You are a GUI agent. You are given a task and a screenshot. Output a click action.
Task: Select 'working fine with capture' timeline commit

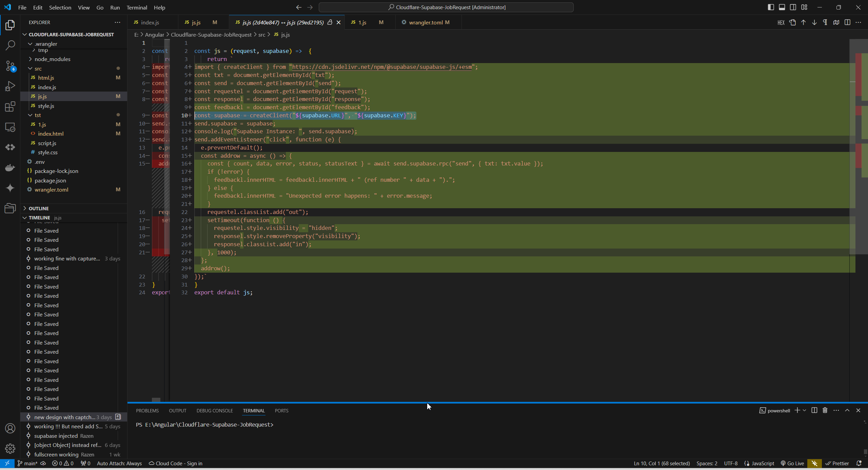(x=67, y=258)
